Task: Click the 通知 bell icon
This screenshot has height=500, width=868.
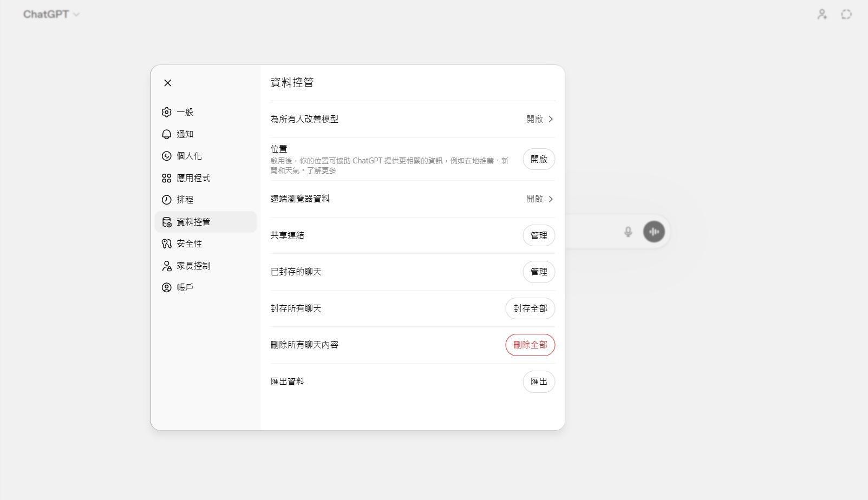Action: [167, 134]
